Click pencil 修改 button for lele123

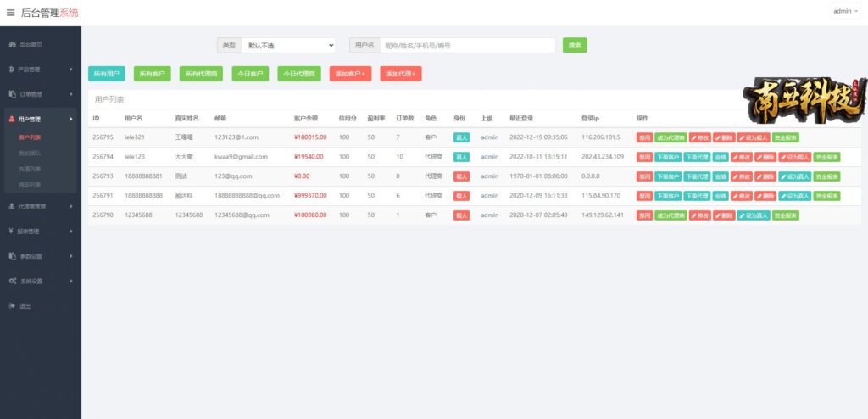click(x=742, y=157)
